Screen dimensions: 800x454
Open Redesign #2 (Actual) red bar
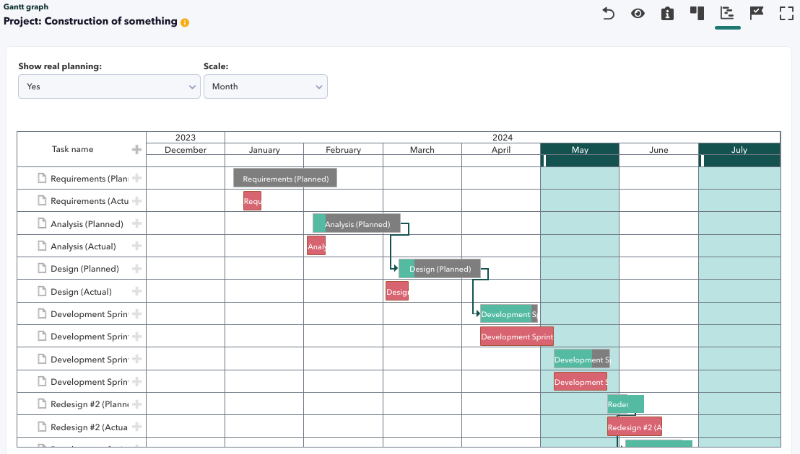click(x=634, y=427)
